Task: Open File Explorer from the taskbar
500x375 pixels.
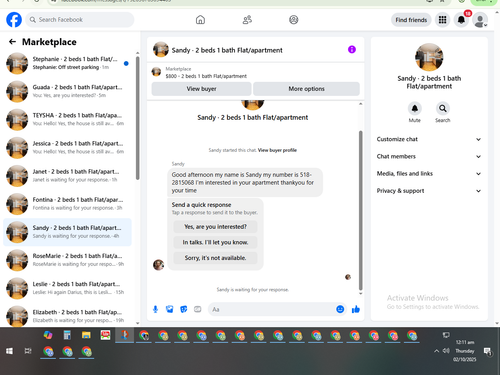Action: click(x=86, y=335)
